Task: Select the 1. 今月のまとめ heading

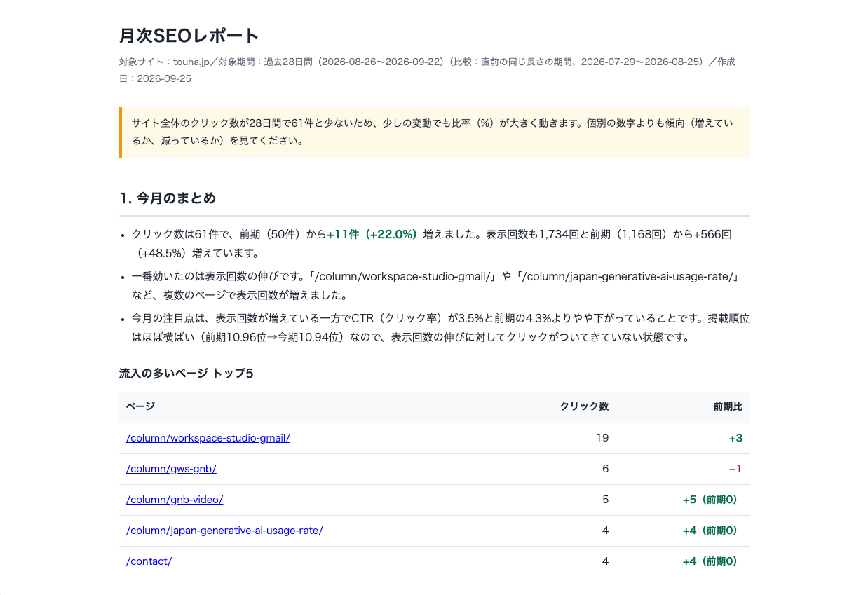Action: click(x=168, y=198)
